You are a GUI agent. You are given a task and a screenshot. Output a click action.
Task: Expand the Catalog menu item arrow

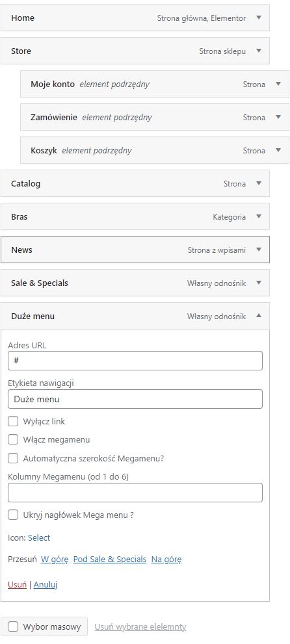(x=258, y=184)
